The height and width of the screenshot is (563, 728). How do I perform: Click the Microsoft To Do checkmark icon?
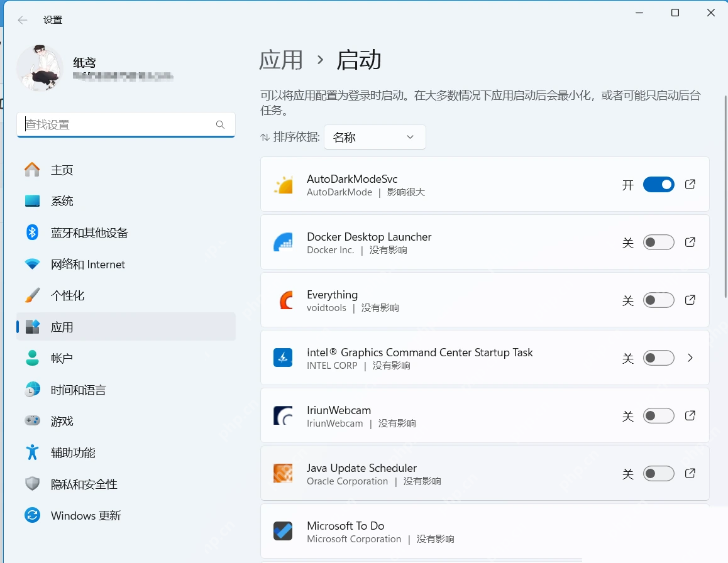283,531
